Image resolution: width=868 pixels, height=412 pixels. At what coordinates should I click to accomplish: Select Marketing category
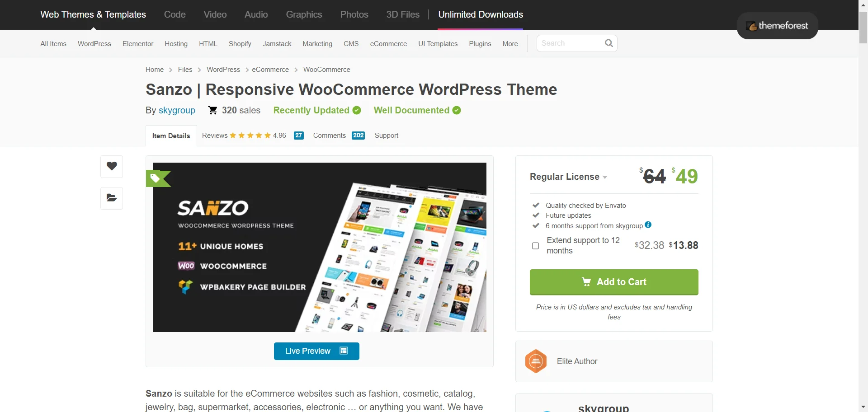[317, 44]
